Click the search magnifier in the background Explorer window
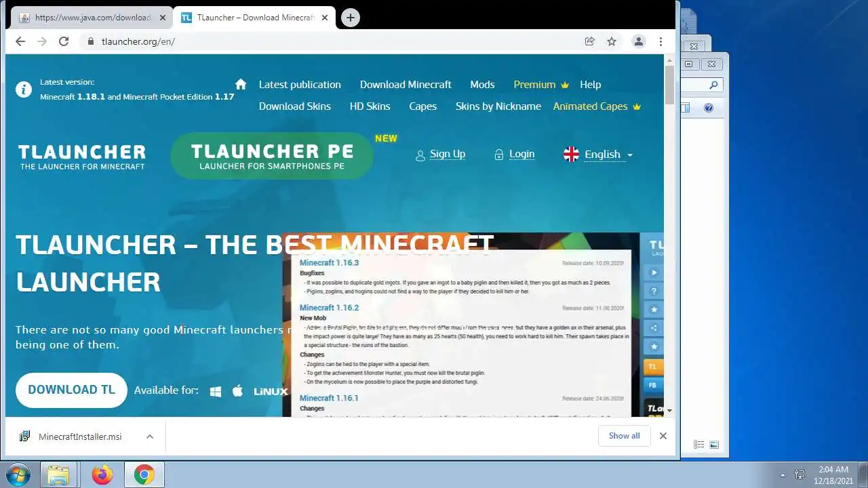Image resolution: width=868 pixels, height=488 pixels. [713, 85]
